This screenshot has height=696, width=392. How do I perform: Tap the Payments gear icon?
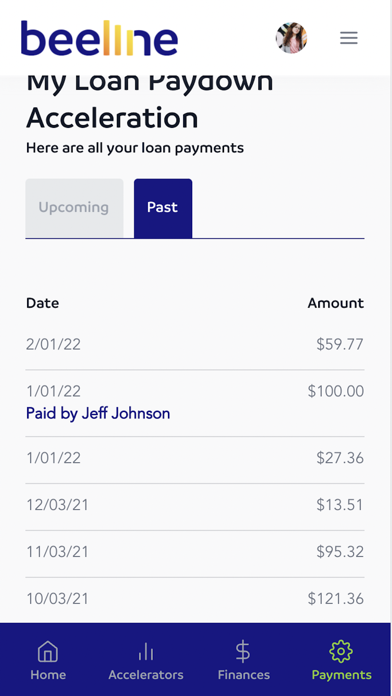point(341,652)
